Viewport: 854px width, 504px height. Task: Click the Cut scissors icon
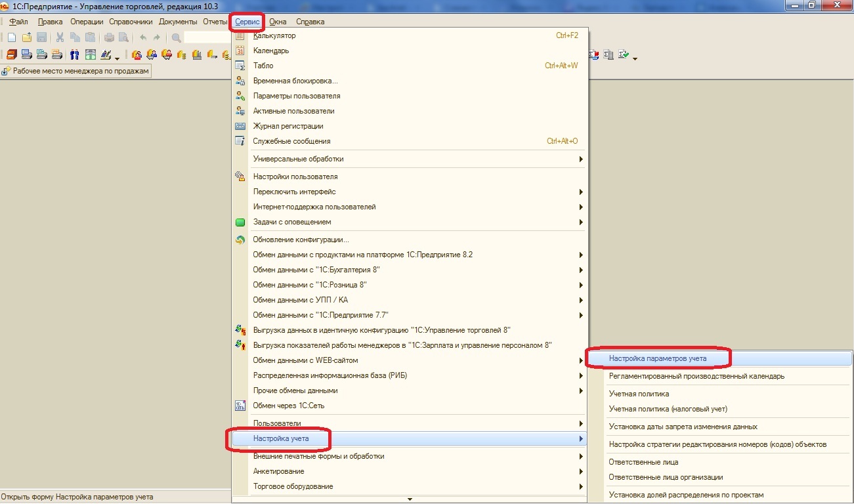(60, 37)
